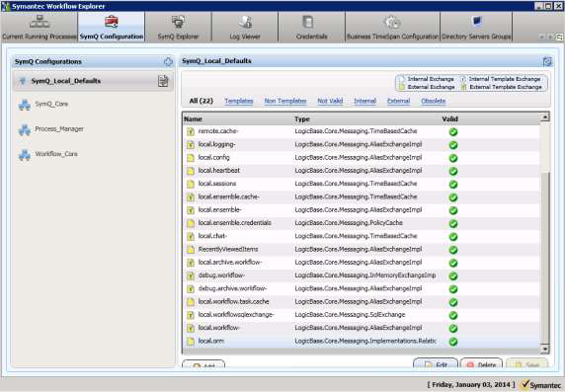The image size is (565, 392).
Task: Open the Current Running Processes tab
Action: 40,27
